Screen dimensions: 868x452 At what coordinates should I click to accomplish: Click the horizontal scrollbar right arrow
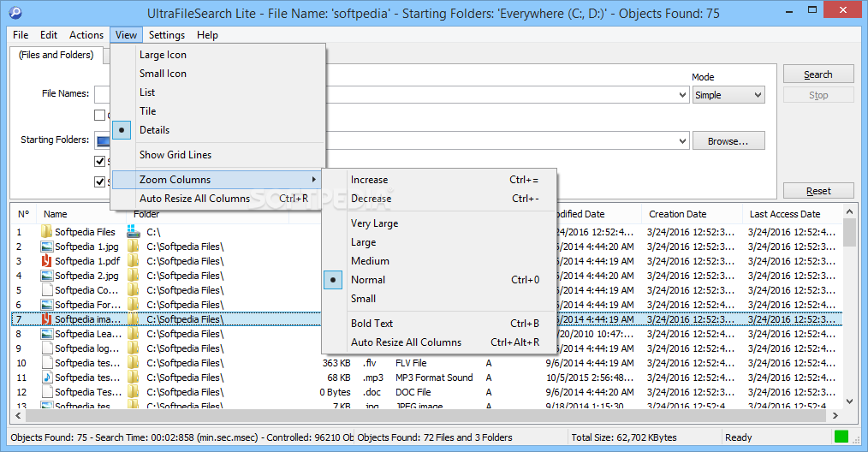(835, 415)
